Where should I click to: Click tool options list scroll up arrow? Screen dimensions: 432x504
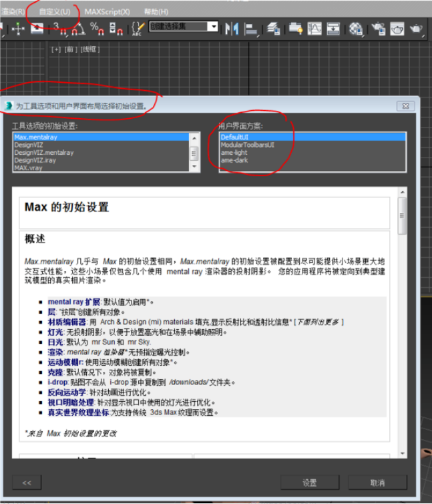point(194,138)
